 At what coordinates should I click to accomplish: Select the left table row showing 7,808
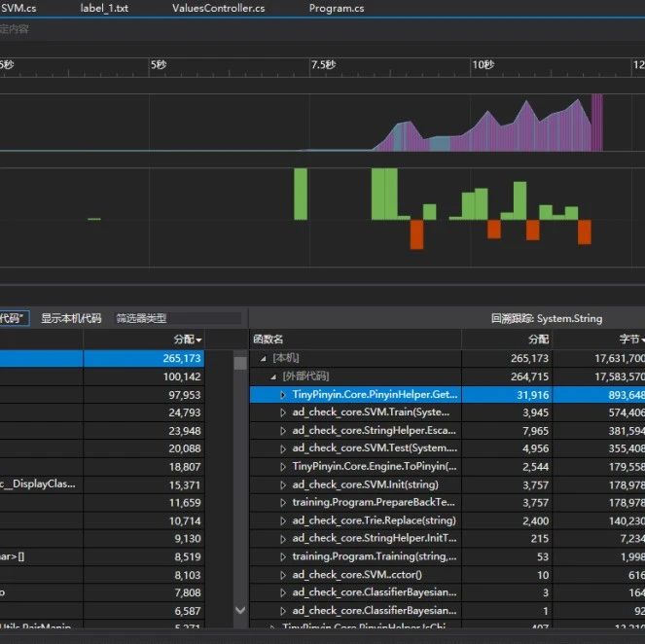click(x=102, y=592)
